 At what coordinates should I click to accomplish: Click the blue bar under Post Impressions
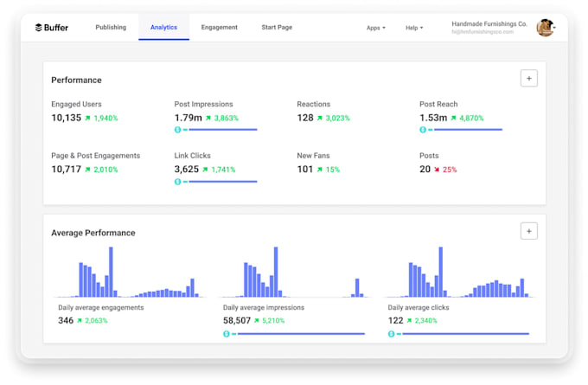point(223,130)
